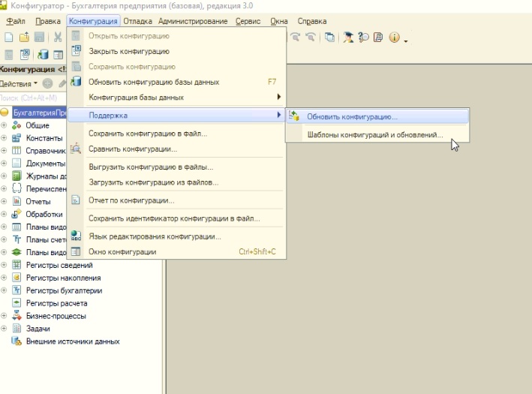Open the Отладка menu
Viewport: 532px width, 394px height.
point(137,21)
